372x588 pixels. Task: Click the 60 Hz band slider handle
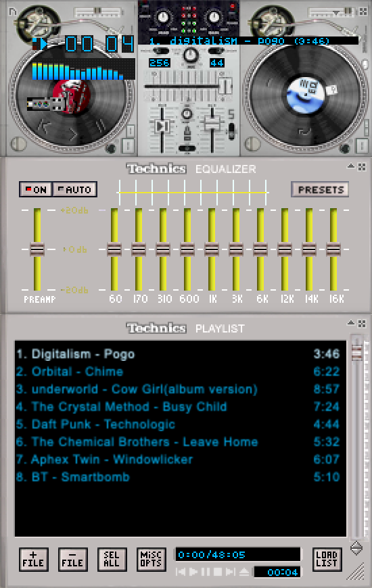pyautogui.click(x=114, y=249)
